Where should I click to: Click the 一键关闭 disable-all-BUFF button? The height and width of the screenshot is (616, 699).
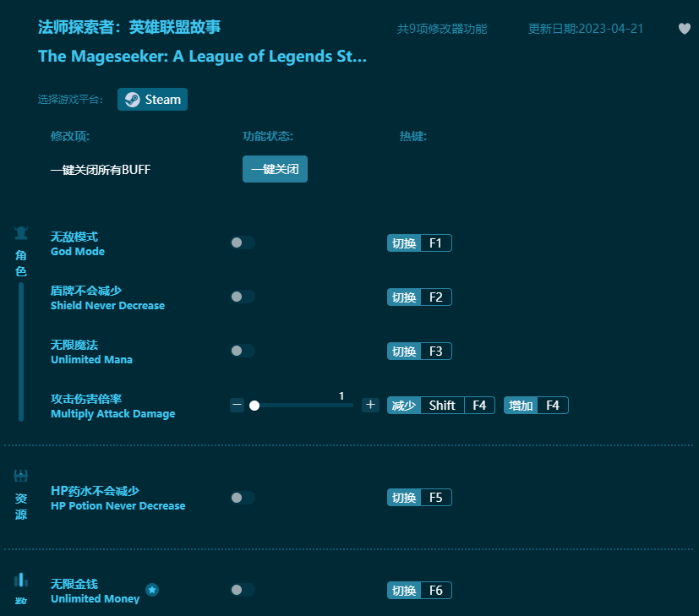(275, 169)
